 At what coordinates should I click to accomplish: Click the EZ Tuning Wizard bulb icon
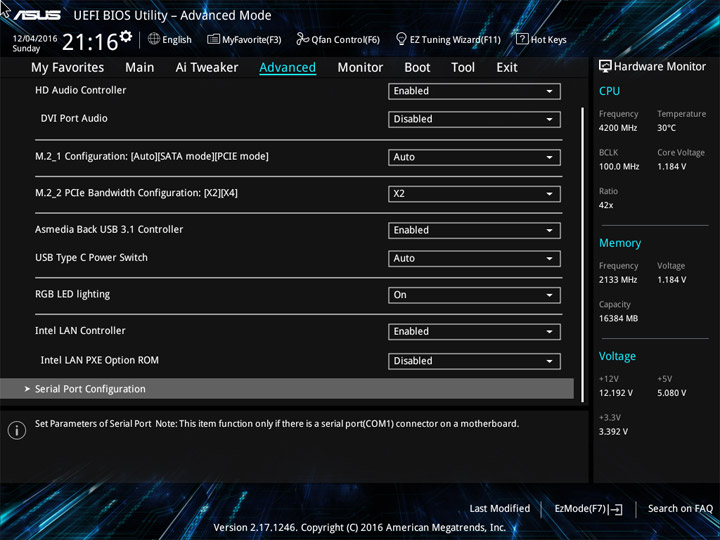tap(401, 39)
